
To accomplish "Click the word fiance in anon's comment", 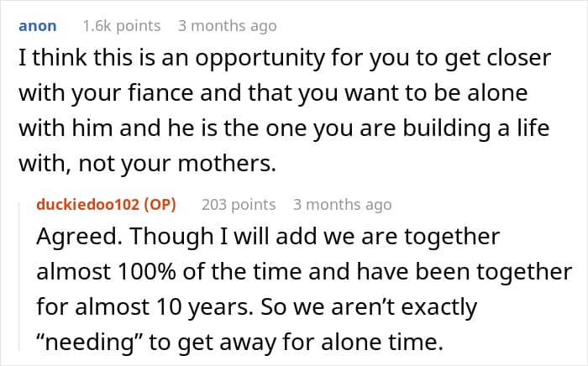I will [x=160, y=93].
